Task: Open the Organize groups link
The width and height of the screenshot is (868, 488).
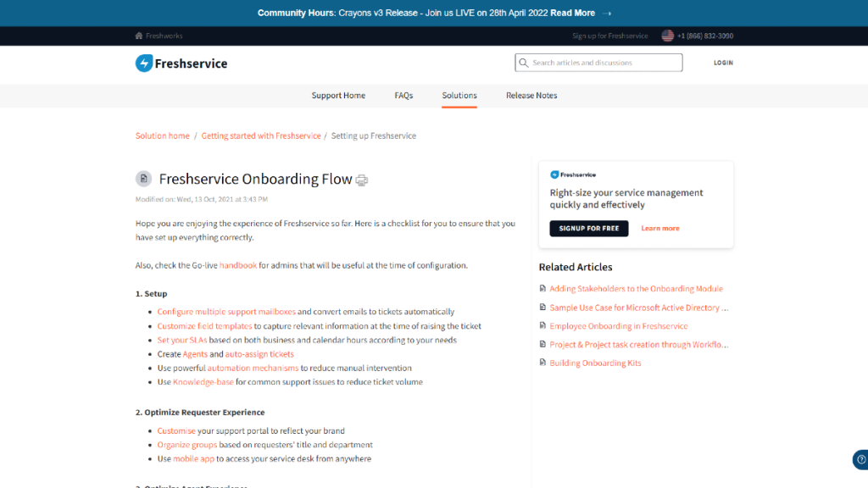Action: pos(187,444)
